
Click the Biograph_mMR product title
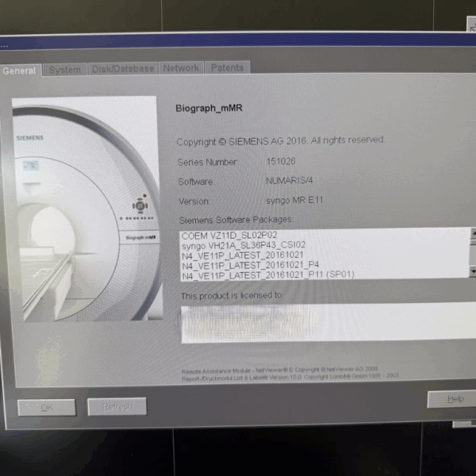[209, 108]
